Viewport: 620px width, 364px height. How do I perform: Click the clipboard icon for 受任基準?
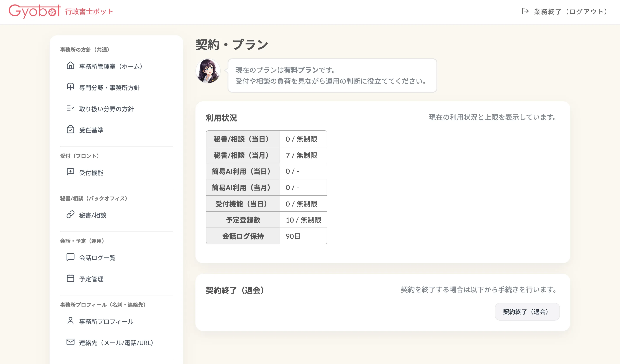(x=70, y=129)
